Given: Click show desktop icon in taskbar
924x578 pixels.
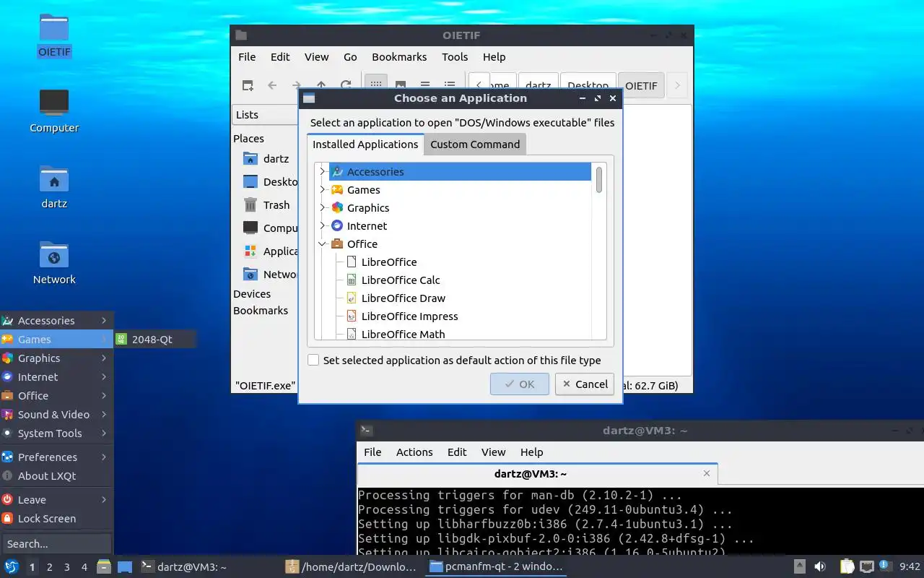Looking at the screenshot, I should click(125, 566).
